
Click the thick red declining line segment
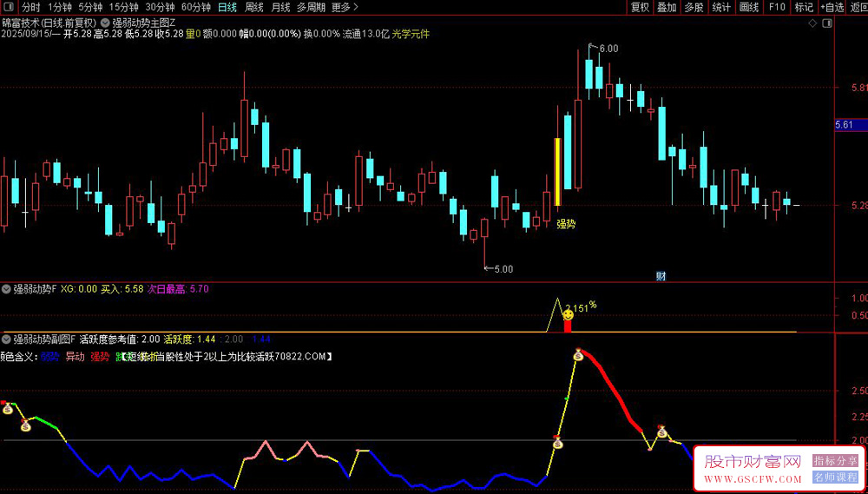[x=615, y=390]
